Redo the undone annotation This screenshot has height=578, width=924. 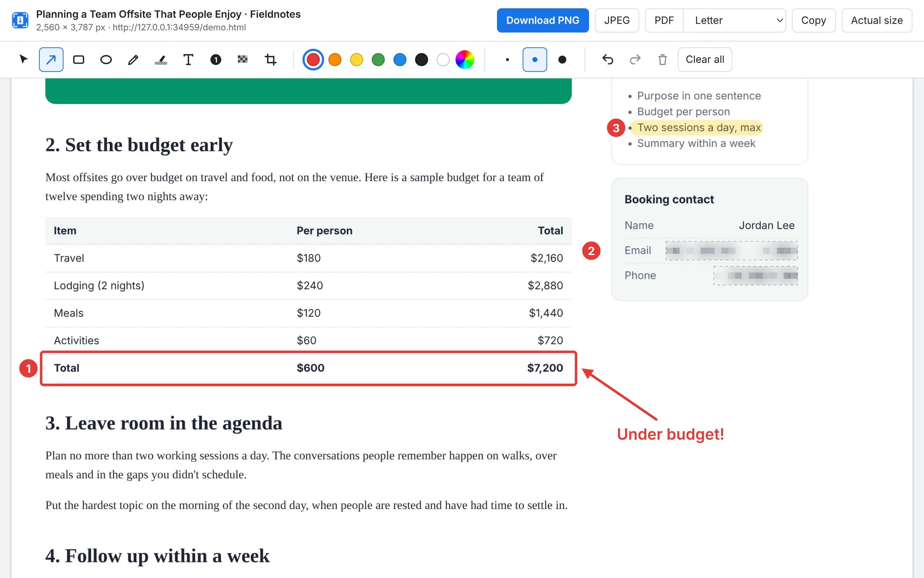pyautogui.click(x=635, y=59)
